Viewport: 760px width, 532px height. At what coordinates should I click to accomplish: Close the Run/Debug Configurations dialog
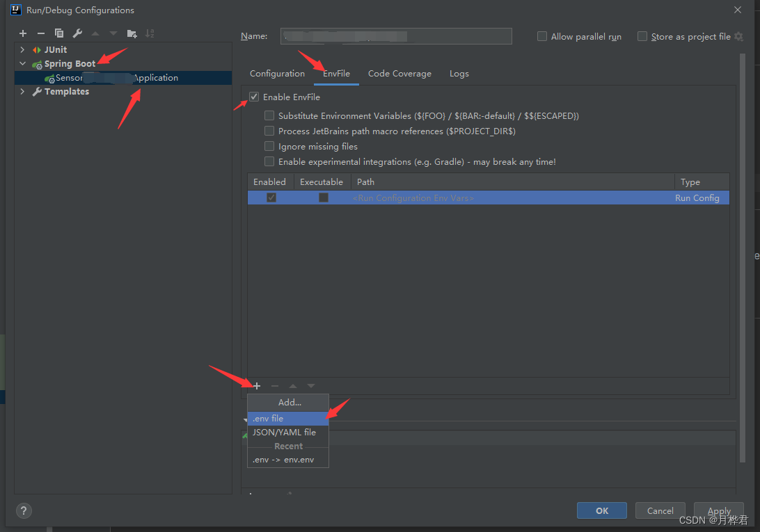738,10
